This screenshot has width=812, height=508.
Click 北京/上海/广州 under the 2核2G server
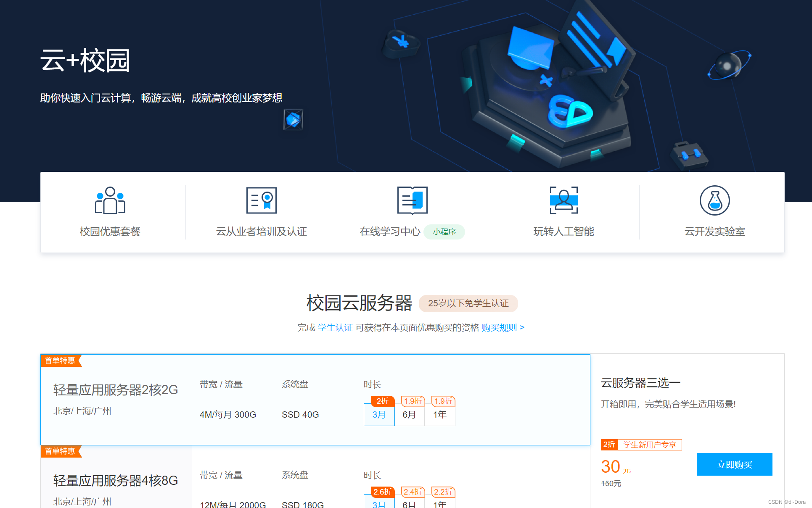tap(82, 411)
